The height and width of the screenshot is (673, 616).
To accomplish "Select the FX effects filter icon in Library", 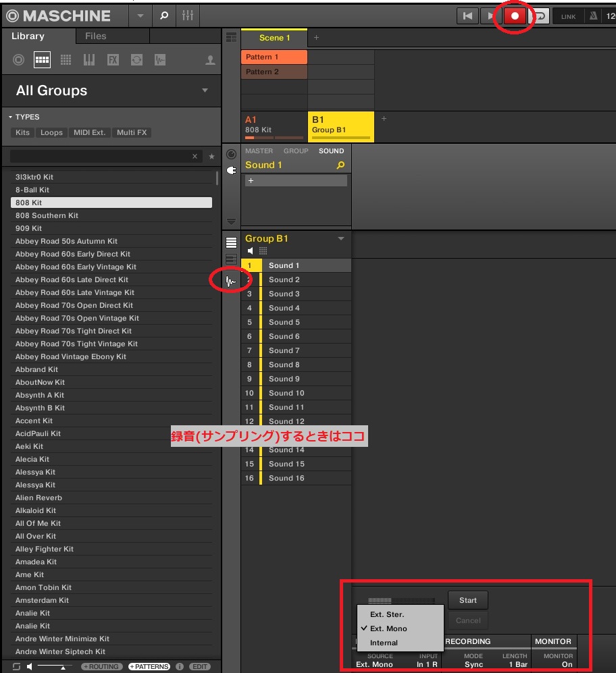I will pos(113,60).
